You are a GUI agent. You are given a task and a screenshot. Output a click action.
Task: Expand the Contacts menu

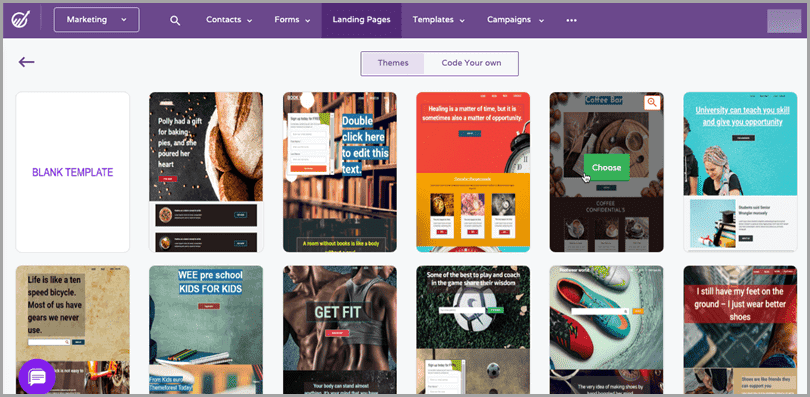click(229, 20)
